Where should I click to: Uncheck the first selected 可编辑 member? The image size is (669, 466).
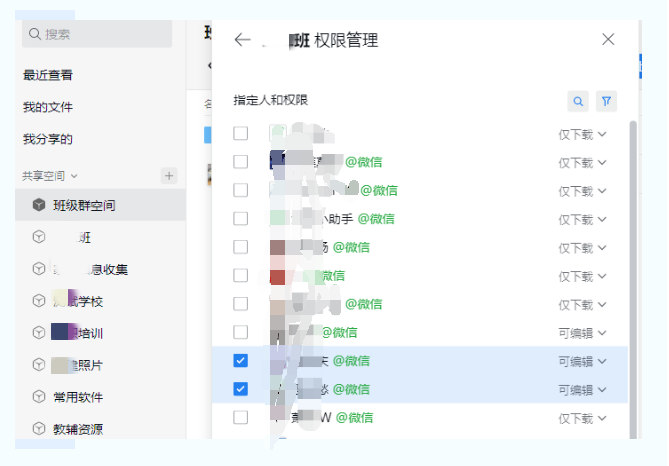point(240,360)
